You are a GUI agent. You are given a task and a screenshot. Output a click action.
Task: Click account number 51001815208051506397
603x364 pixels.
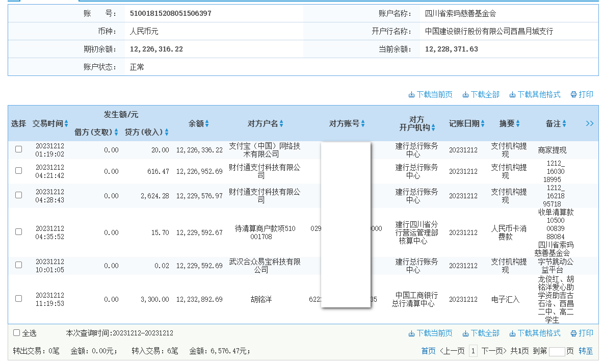(170, 13)
